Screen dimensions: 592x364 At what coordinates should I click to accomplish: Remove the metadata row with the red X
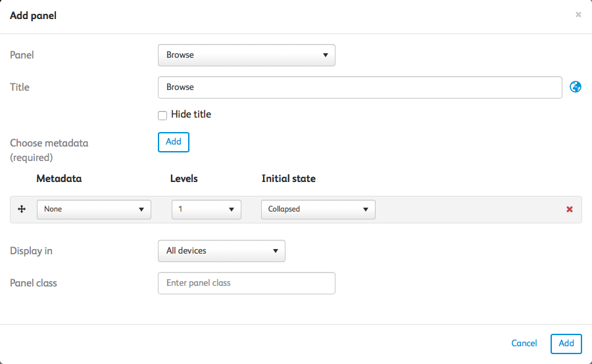(570, 210)
